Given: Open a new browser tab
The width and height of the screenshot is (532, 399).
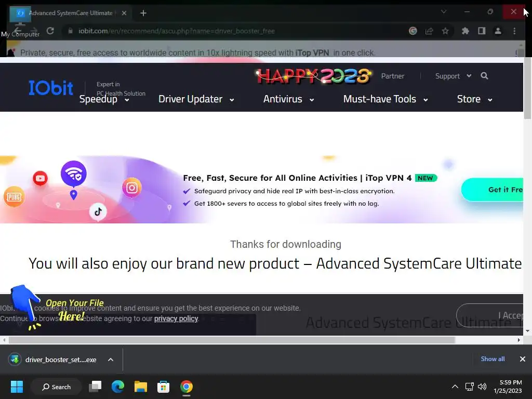Looking at the screenshot, I should click(x=143, y=13).
